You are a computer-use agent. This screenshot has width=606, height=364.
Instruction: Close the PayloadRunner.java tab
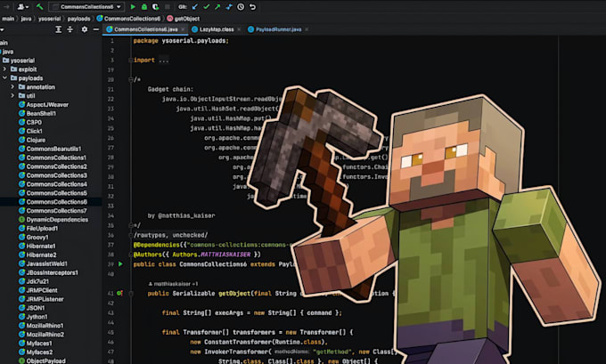coord(307,29)
